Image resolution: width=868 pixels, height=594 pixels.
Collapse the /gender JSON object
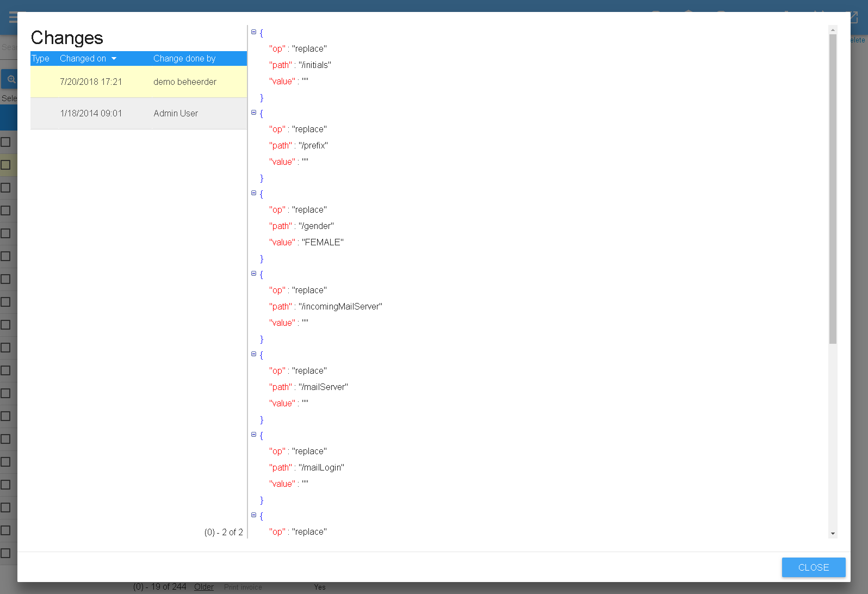[x=253, y=193]
